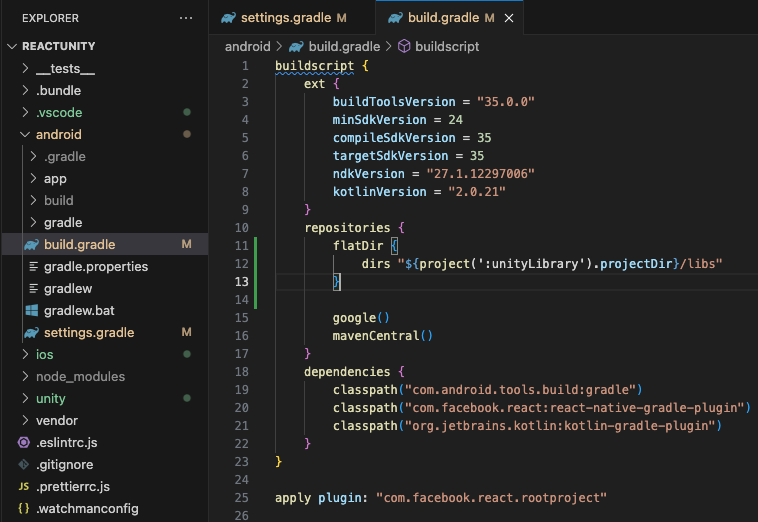The height and width of the screenshot is (522, 758).
Task: Collapse the REACTUNITY root section
Action: coord(13,46)
